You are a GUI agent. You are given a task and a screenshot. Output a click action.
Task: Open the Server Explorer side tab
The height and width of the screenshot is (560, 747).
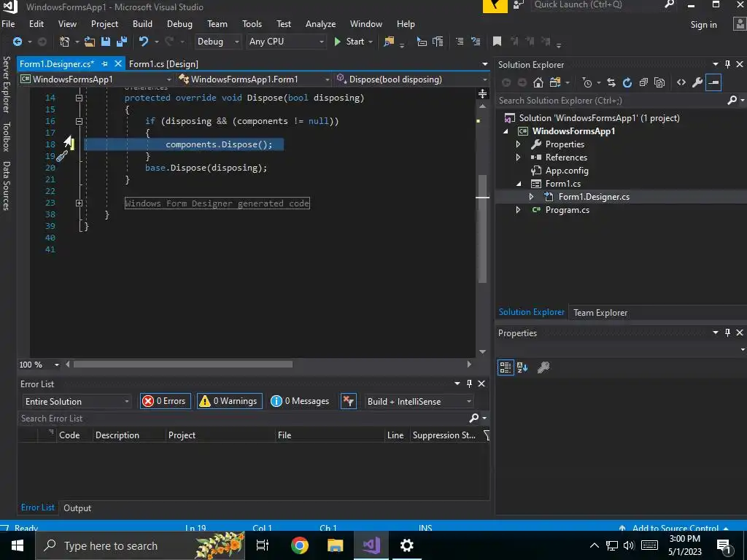[6, 85]
